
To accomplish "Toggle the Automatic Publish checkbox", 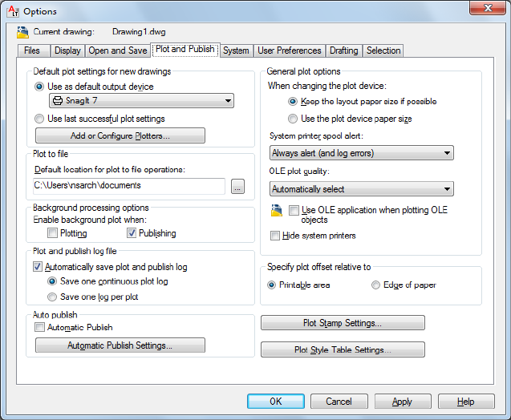I will pyautogui.click(x=40, y=327).
